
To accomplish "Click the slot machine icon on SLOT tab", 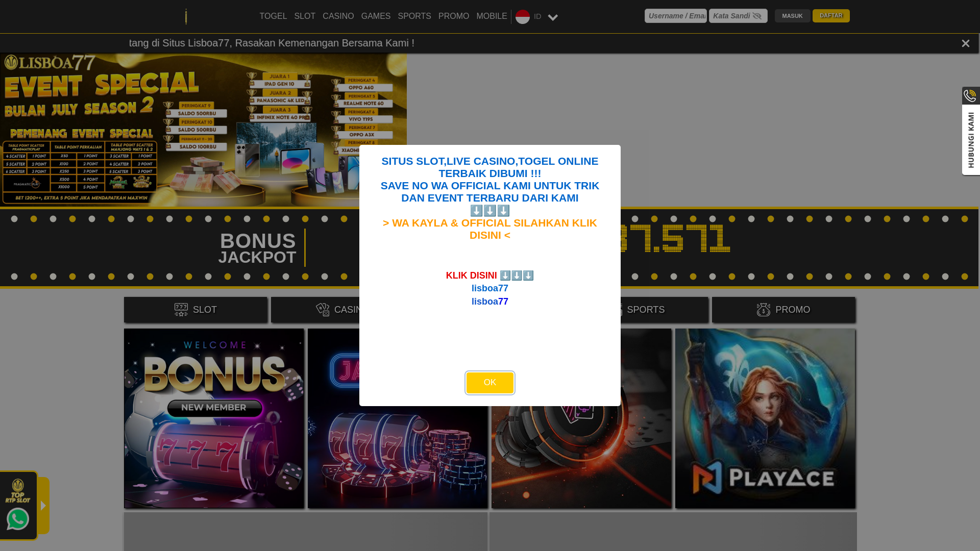I will click(x=181, y=310).
